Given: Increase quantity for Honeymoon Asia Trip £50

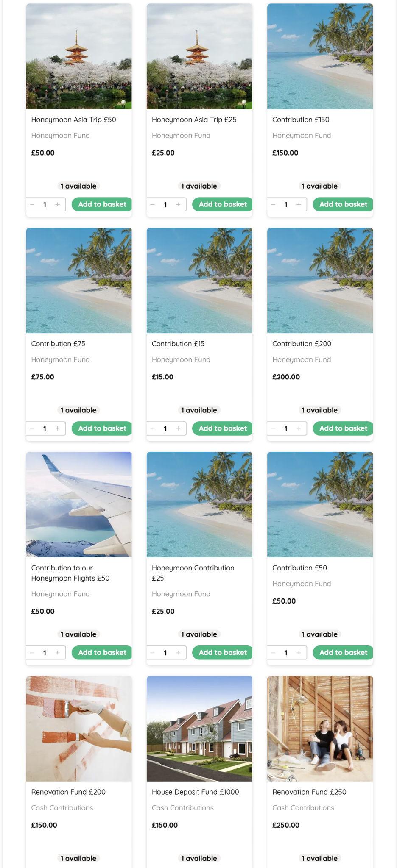Looking at the screenshot, I should tap(57, 204).
